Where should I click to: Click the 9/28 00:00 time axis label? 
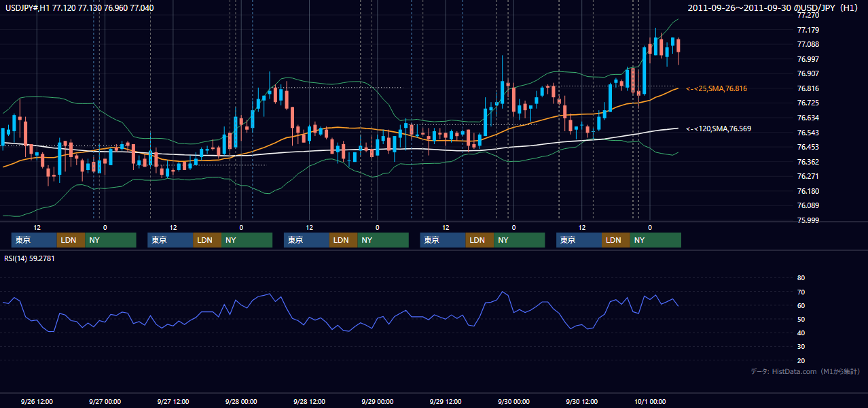coord(241,401)
